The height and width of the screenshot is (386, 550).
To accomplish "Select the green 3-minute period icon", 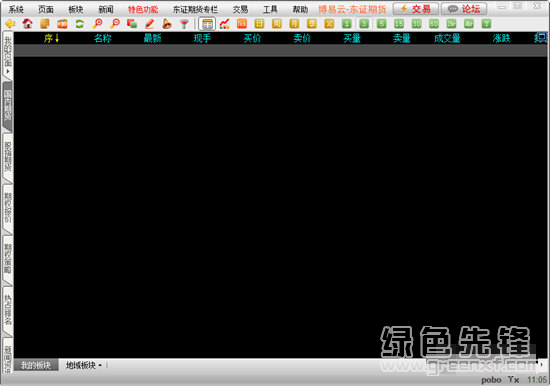I will (x=364, y=24).
